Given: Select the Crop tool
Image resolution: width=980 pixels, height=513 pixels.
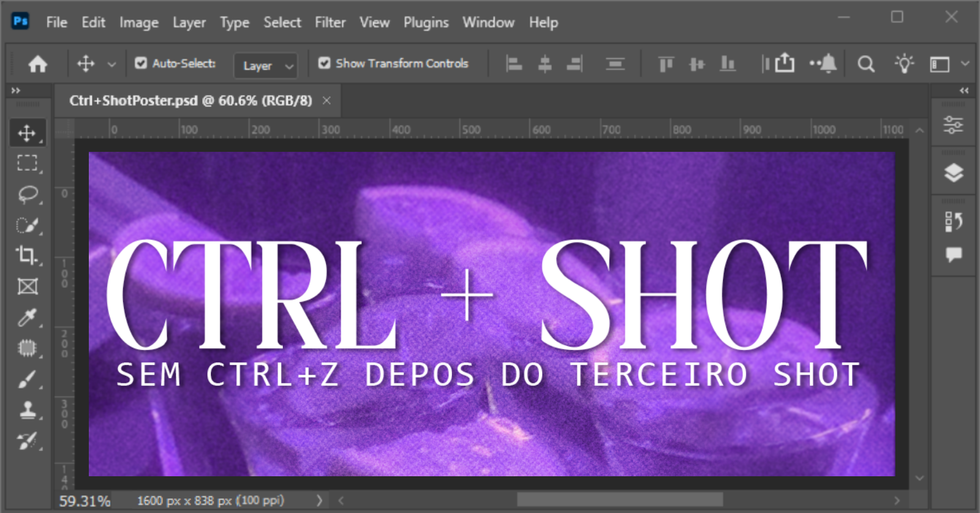Looking at the screenshot, I should click(27, 255).
